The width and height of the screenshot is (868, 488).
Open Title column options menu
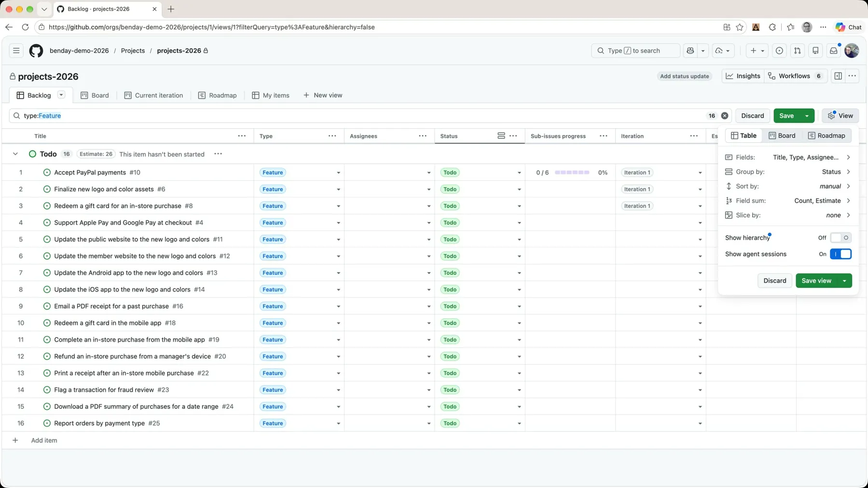242,136
